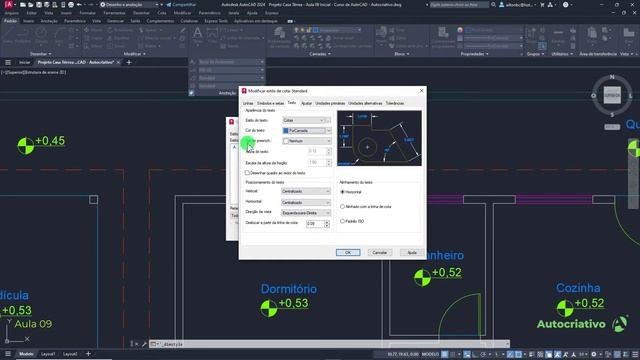Select the Horizontal text alignment radio button
Image resolution: width=640 pixels, height=360 pixels.
342,192
